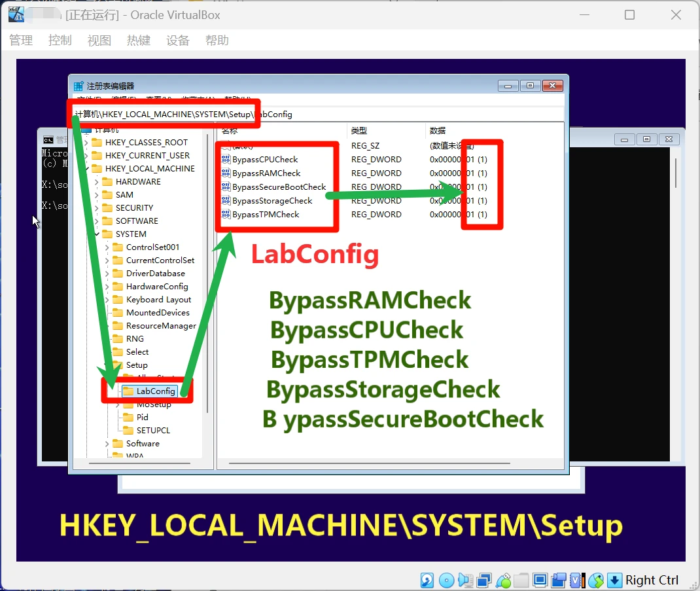Click the HARDWARE folder icon

click(x=107, y=182)
